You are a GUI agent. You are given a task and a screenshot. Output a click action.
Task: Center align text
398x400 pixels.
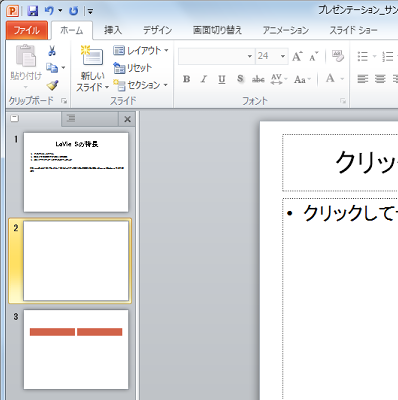click(380, 79)
